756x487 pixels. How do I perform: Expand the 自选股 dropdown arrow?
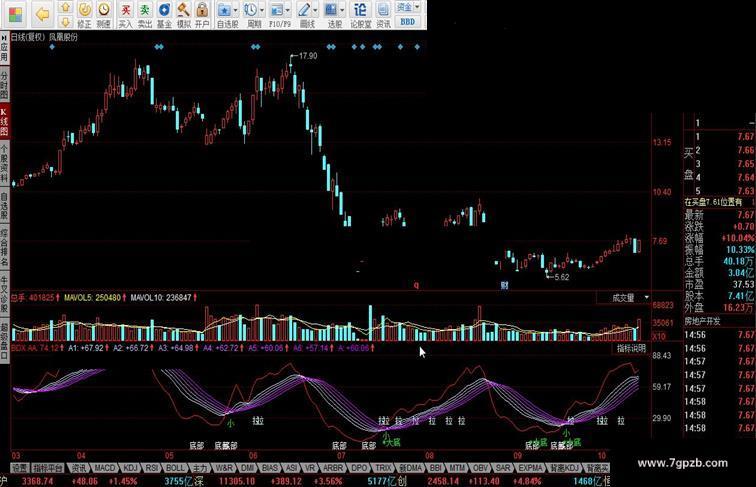[235, 10]
